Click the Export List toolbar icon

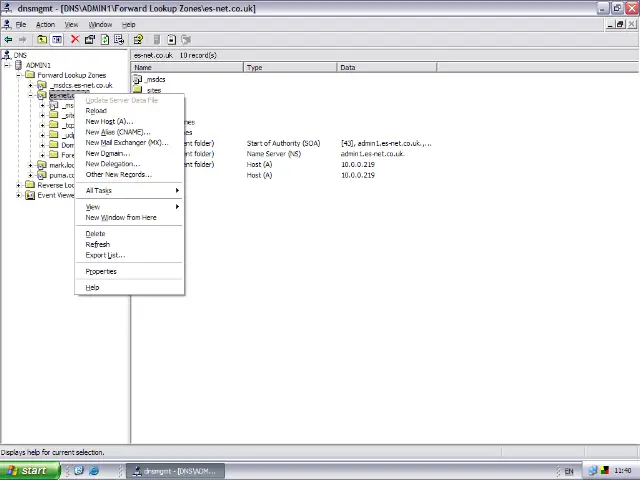[x=119, y=40]
